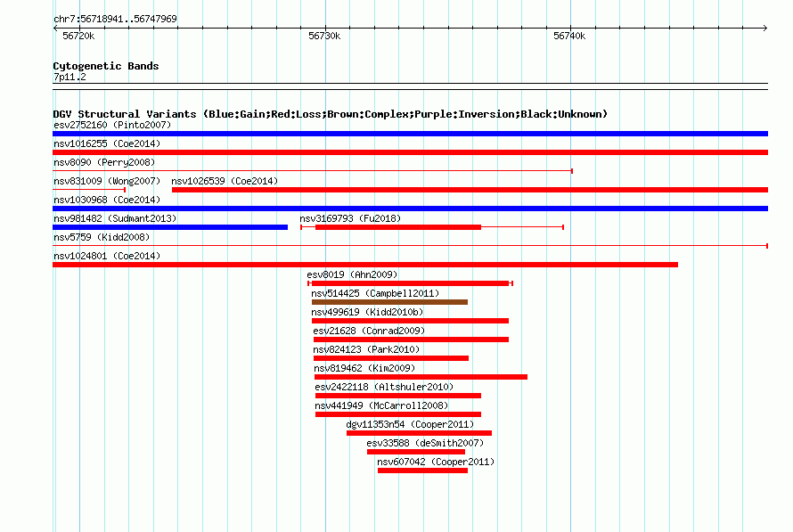This screenshot has width=793, height=532.
Task: Open the nsv824123 (Park2010) label
Action: (x=366, y=349)
